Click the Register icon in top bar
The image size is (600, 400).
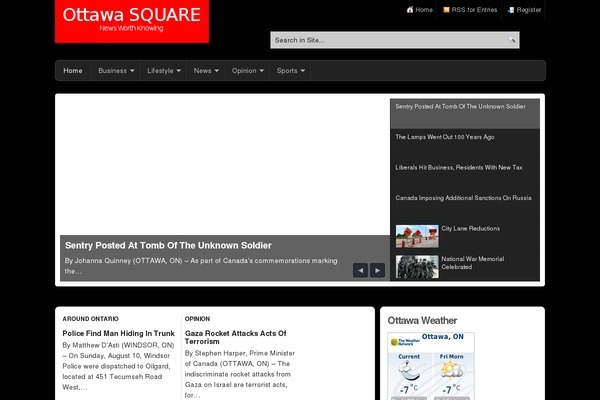[511, 10]
